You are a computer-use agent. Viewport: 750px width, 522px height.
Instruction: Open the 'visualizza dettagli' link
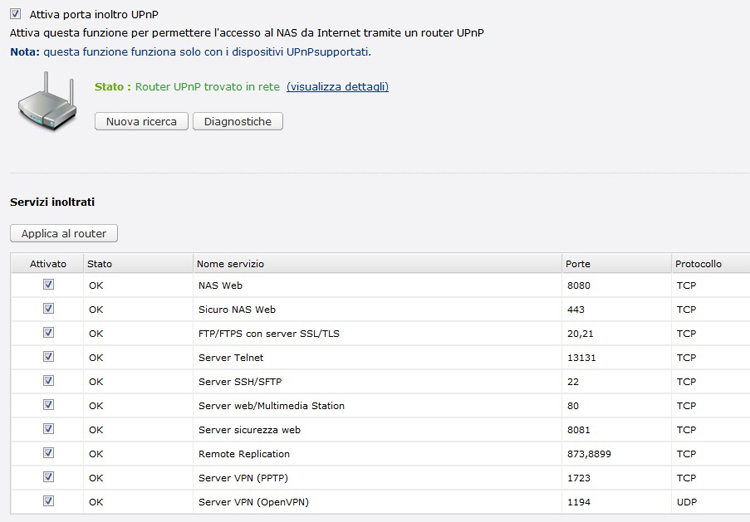(x=337, y=87)
